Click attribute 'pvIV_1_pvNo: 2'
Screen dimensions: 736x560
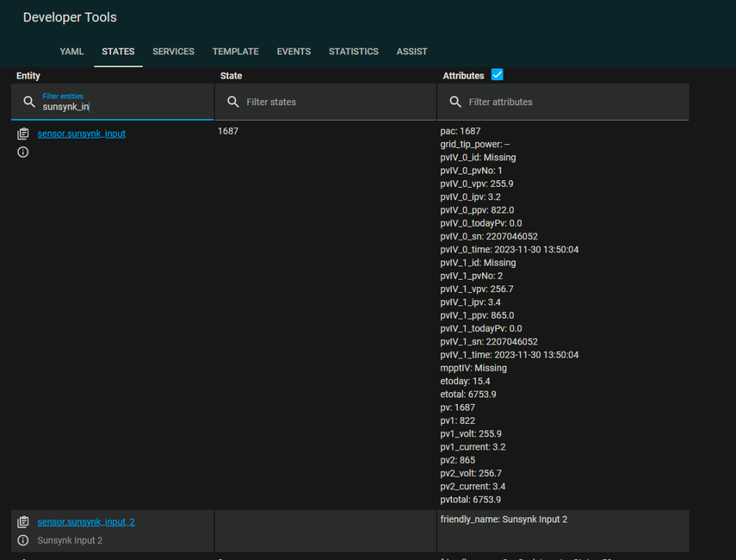tap(471, 276)
